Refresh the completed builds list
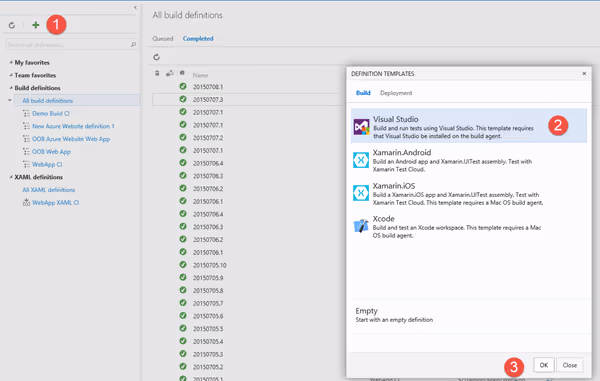This screenshot has width=600, height=381. point(157,57)
